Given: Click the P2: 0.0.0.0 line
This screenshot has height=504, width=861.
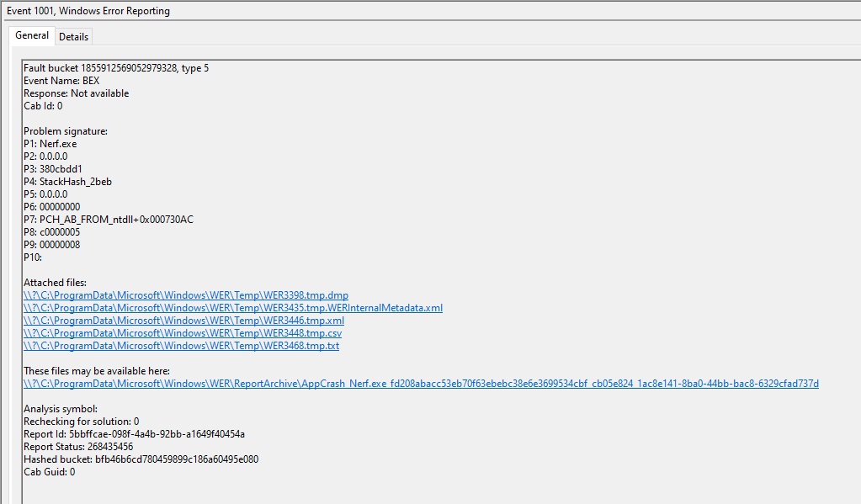Looking at the screenshot, I should [x=45, y=157].
